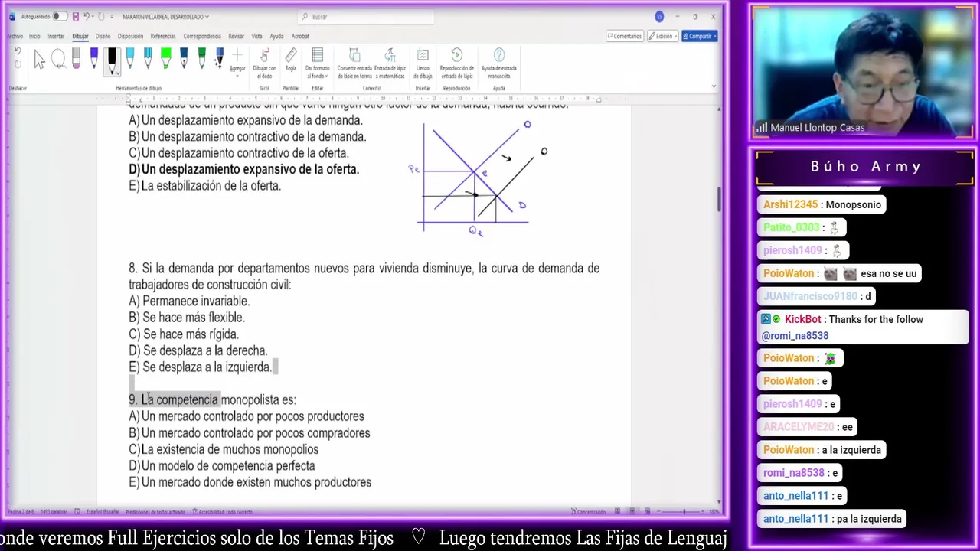The image size is (980, 551).
Task: Insert a Lienzo de dibujo
Action: click(x=423, y=64)
